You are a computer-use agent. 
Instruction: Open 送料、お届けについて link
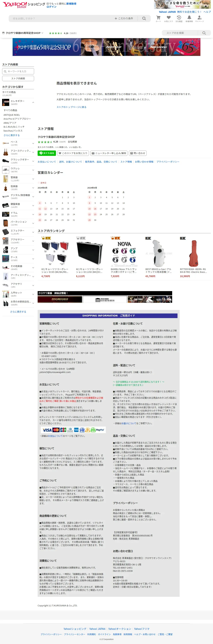(x=70, y=162)
